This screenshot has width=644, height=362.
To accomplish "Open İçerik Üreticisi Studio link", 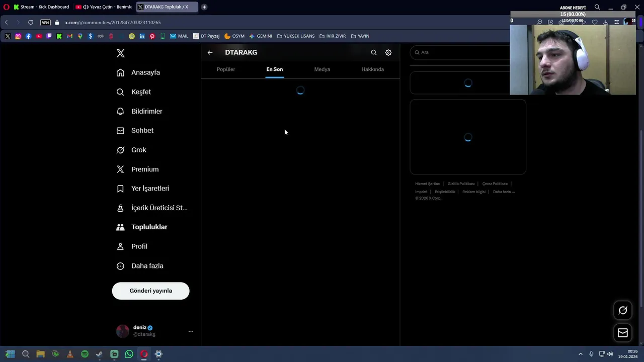I will click(152, 208).
